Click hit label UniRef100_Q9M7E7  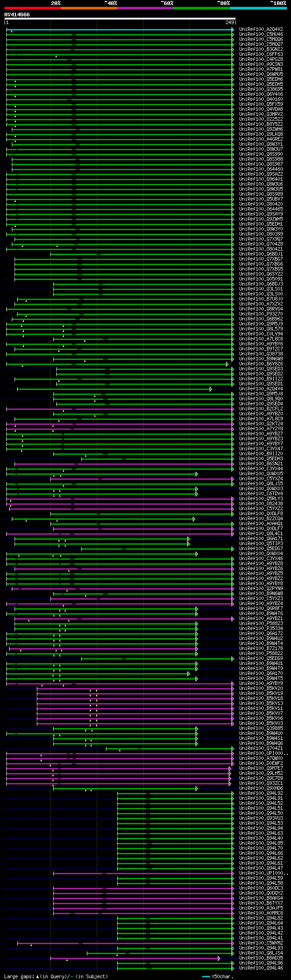[x=261, y=768]
